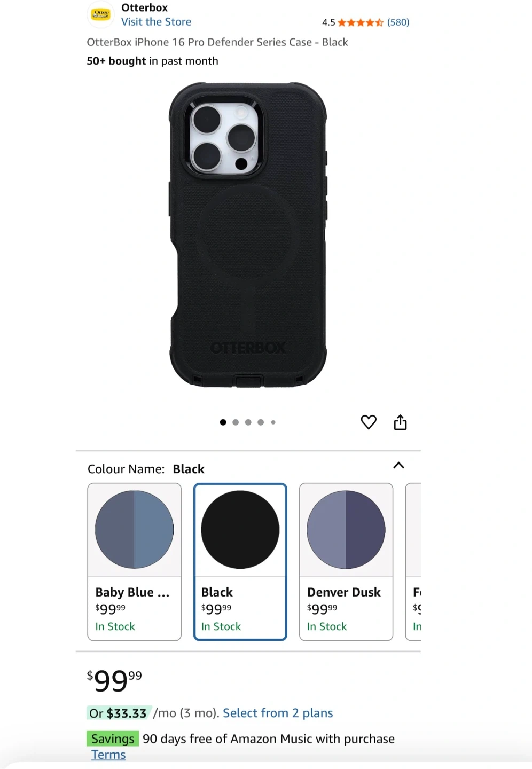Image resolution: width=532 pixels, height=769 pixels.
Task: Go to fourth image carousel dot
Action: pyautogui.click(x=261, y=422)
